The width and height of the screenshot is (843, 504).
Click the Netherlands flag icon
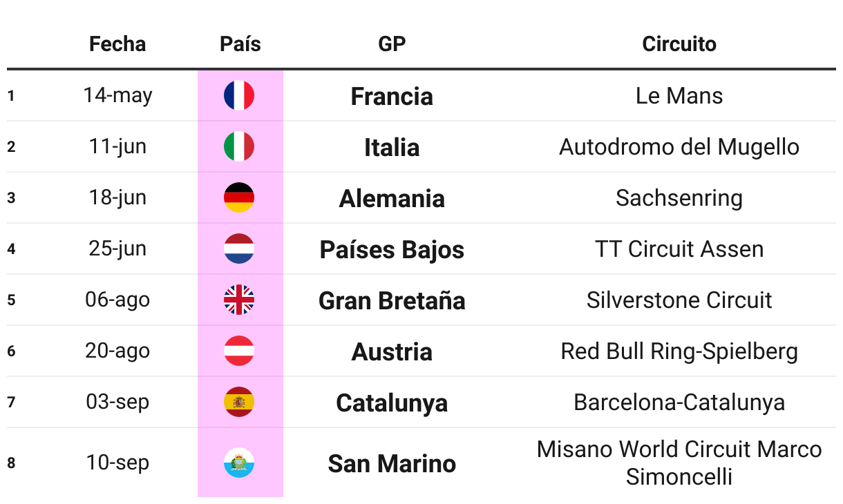coord(239,249)
